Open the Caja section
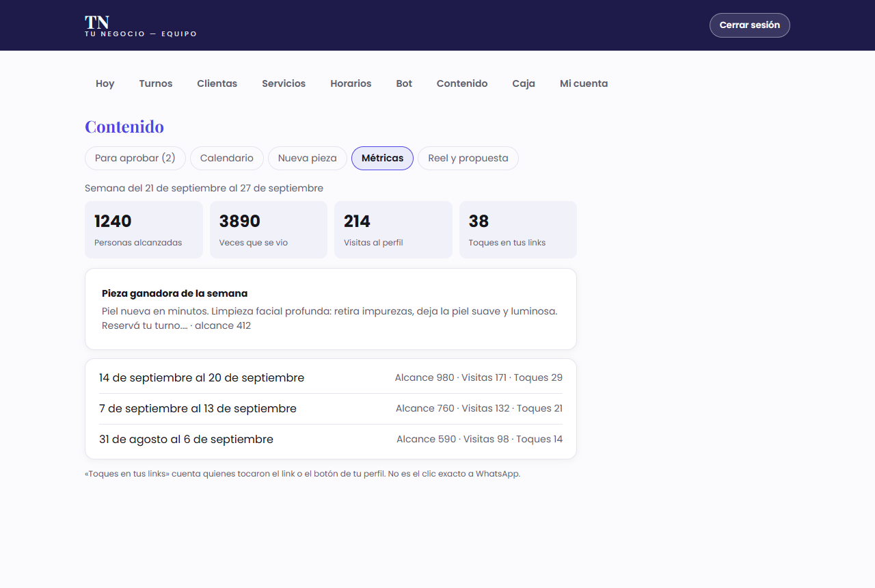The height and width of the screenshot is (588, 875). tap(524, 83)
